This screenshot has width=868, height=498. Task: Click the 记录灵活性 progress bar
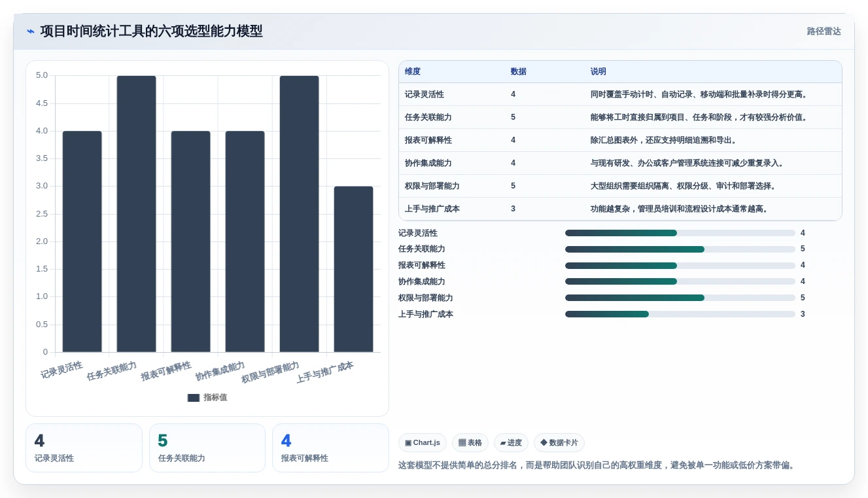680,233
